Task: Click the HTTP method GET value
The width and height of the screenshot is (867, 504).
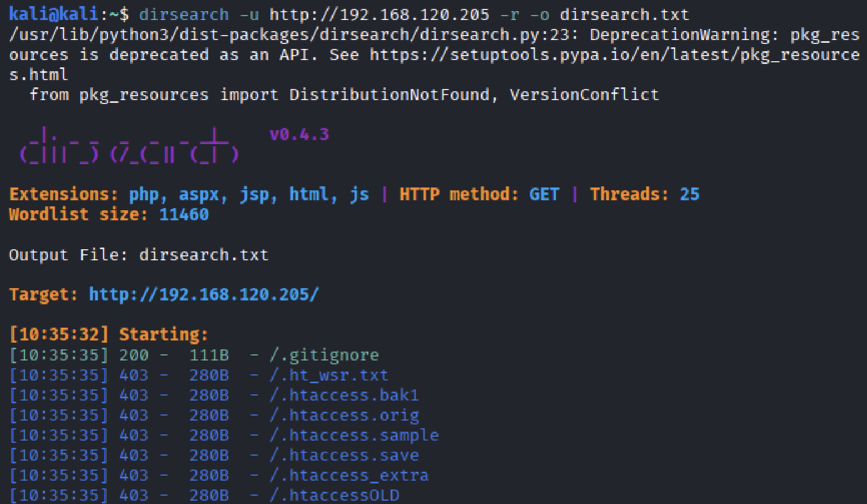Action: click(544, 194)
